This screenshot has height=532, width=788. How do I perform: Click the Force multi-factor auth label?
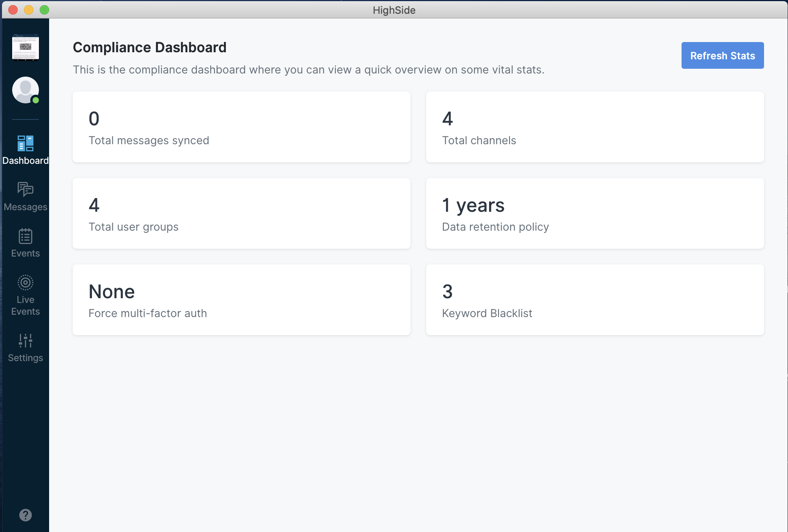(x=148, y=313)
